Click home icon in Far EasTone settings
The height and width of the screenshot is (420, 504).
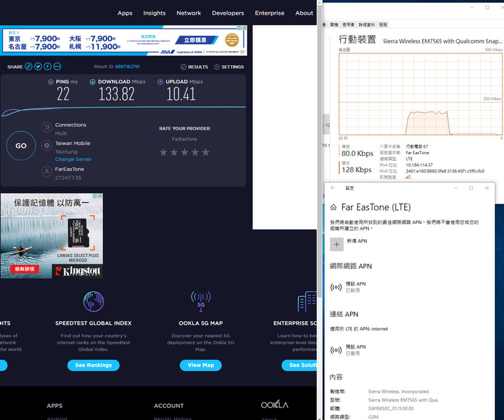pyautogui.click(x=334, y=207)
